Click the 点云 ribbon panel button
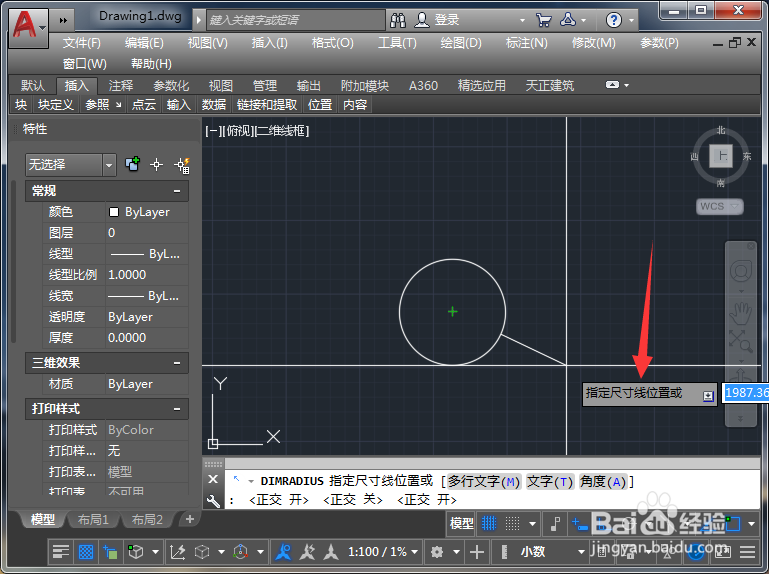This screenshot has width=769, height=574. [x=144, y=104]
